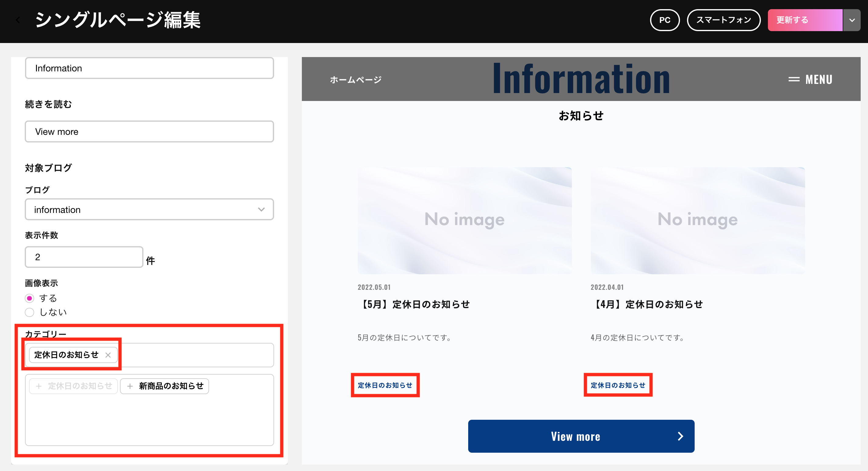Open 定休日のお知らせ link under 4月 post

tap(618, 385)
